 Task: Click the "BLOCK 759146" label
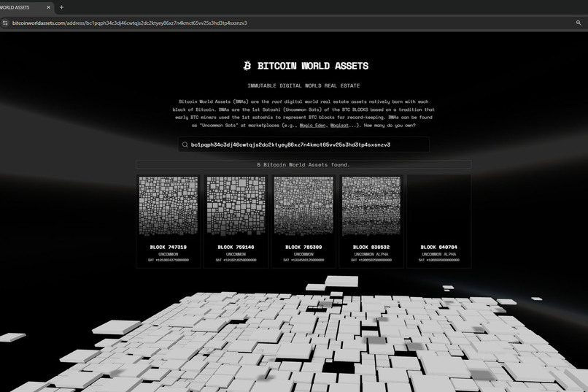(x=236, y=247)
